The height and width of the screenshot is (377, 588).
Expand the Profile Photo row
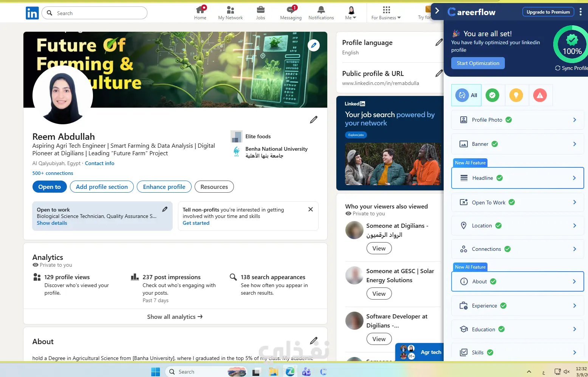click(x=518, y=120)
